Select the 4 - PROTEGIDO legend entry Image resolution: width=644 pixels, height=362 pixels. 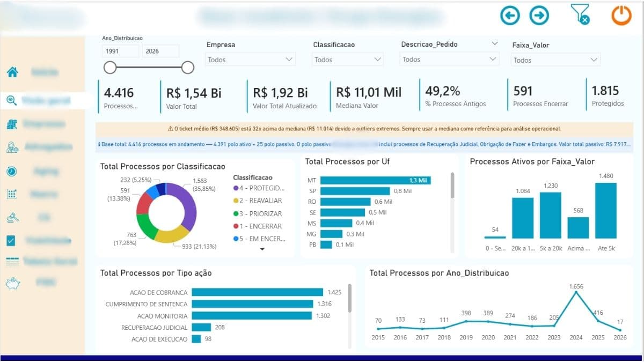coord(259,188)
